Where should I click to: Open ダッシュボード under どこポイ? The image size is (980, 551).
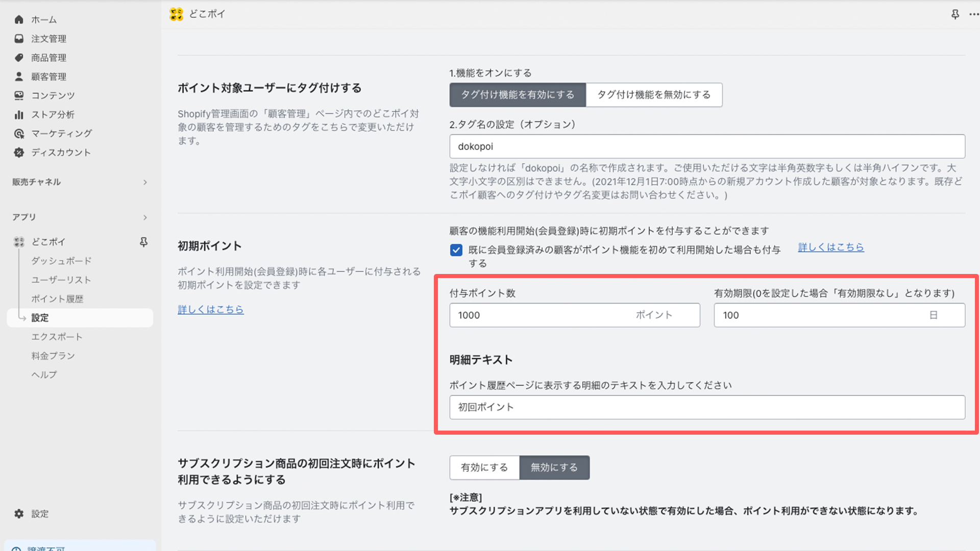61,261
